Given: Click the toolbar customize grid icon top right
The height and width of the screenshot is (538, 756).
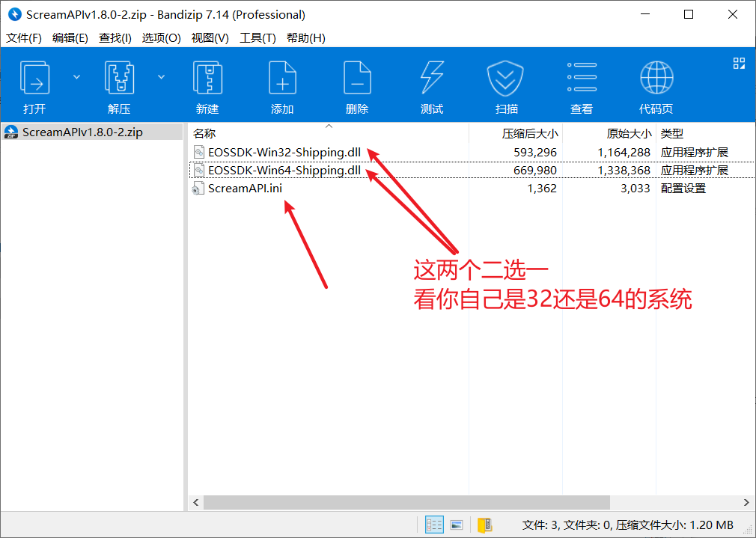Looking at the screenshot, I should [739, 64].
